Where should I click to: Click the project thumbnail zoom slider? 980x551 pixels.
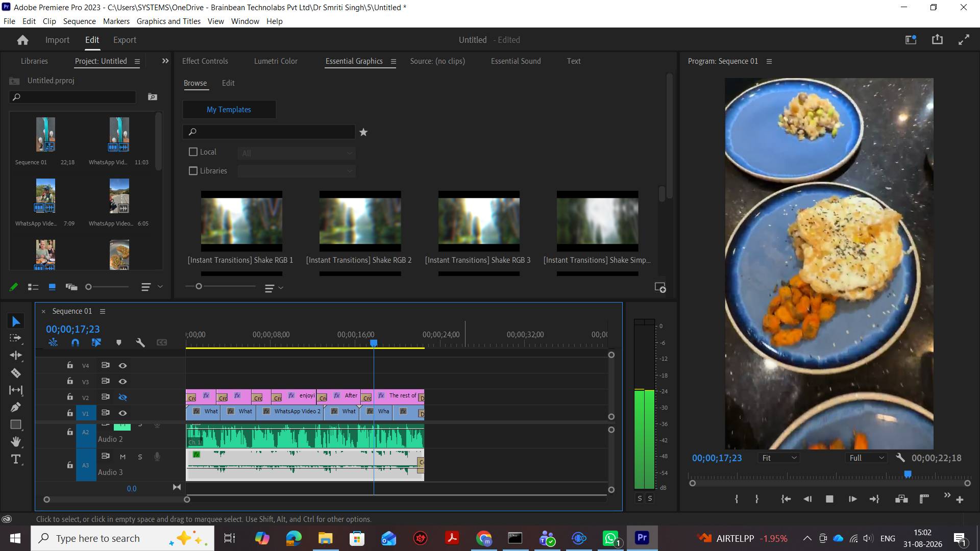[x=107, y=287]
